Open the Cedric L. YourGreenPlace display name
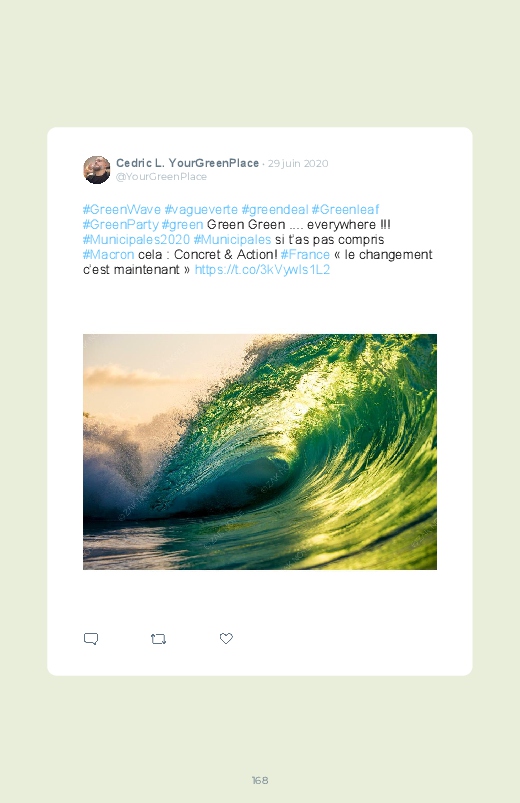Screen dimensions: 520x803 pyautogui.click(x=187, y=163)
